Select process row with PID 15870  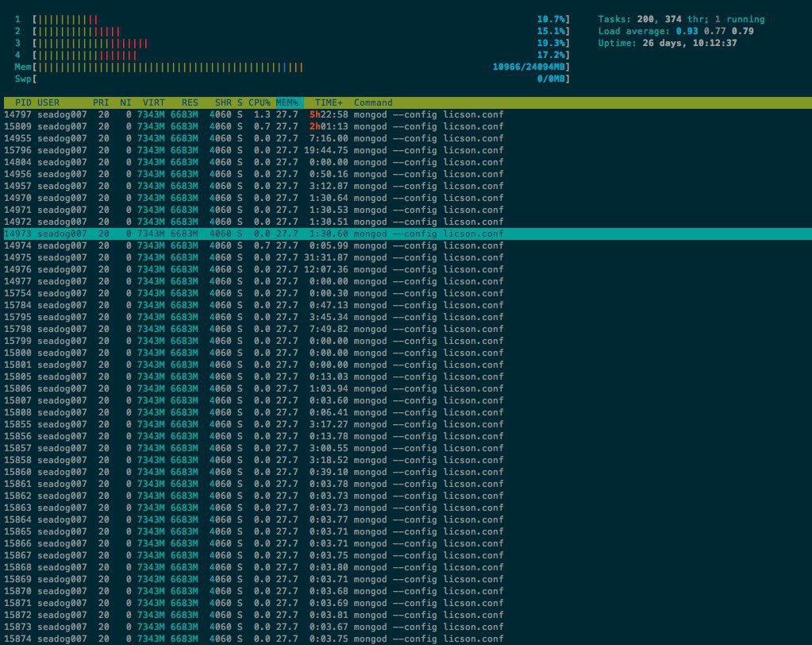pos(406,591)
